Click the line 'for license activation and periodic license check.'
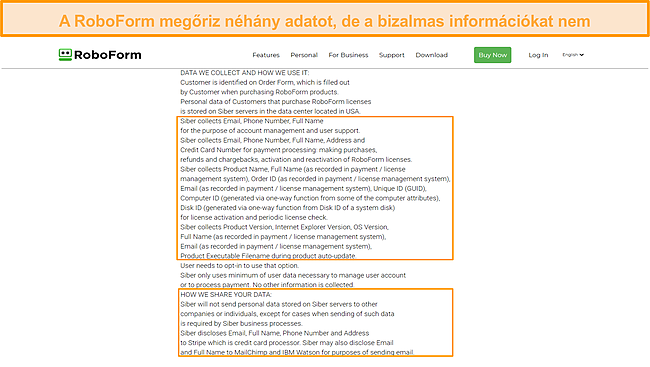 (x=254, y=217)
